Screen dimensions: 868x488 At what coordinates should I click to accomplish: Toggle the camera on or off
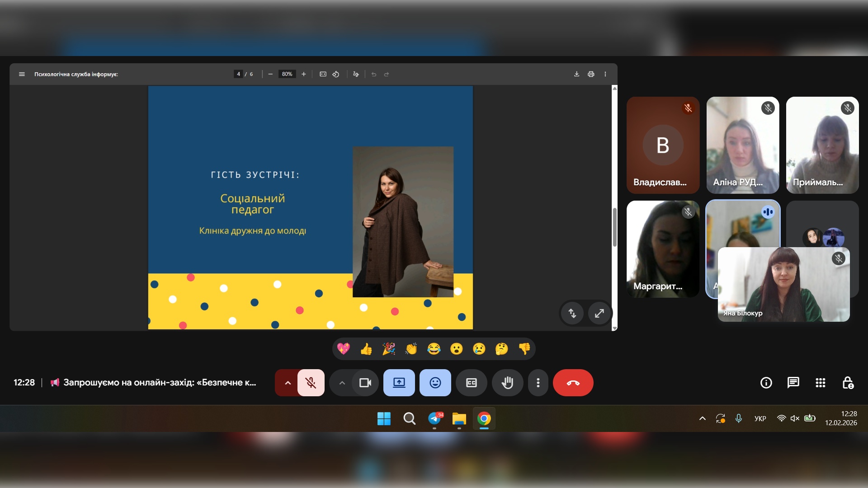[365, 383]
